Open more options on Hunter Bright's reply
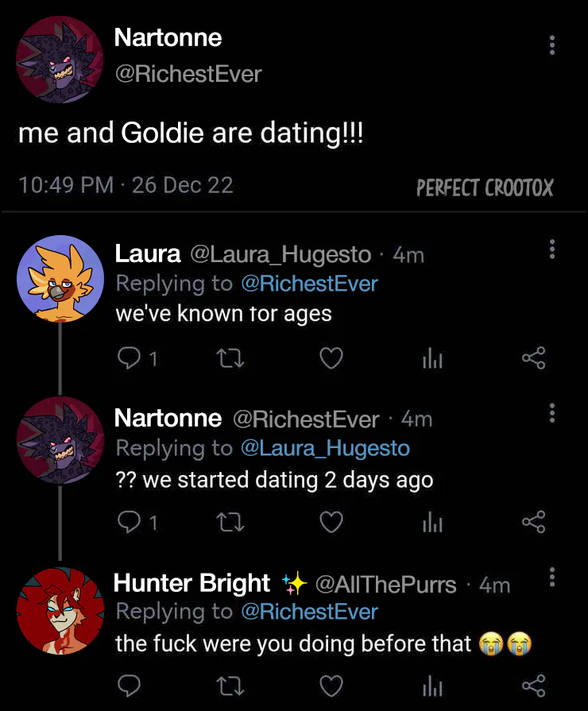 (x=551, y=578)
